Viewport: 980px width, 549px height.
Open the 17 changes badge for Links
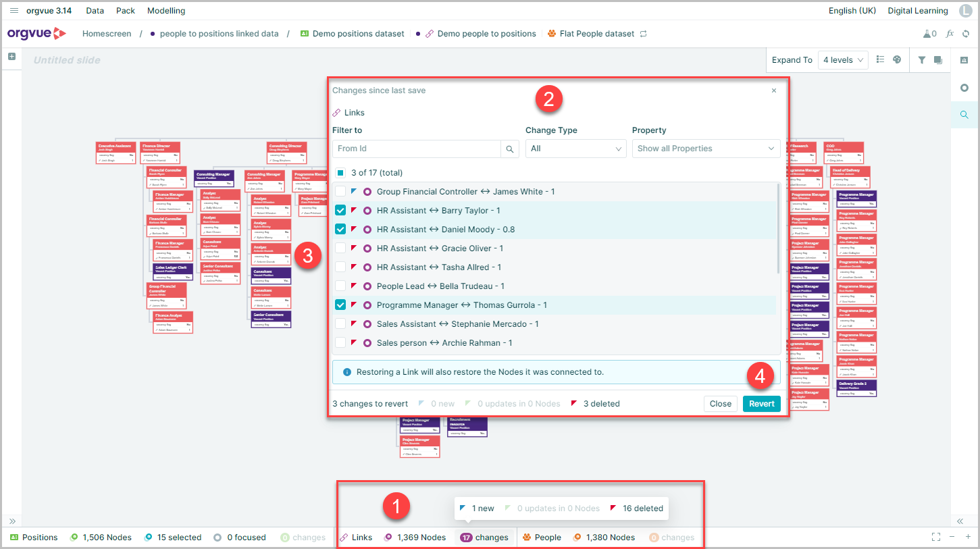pos(484,538)
